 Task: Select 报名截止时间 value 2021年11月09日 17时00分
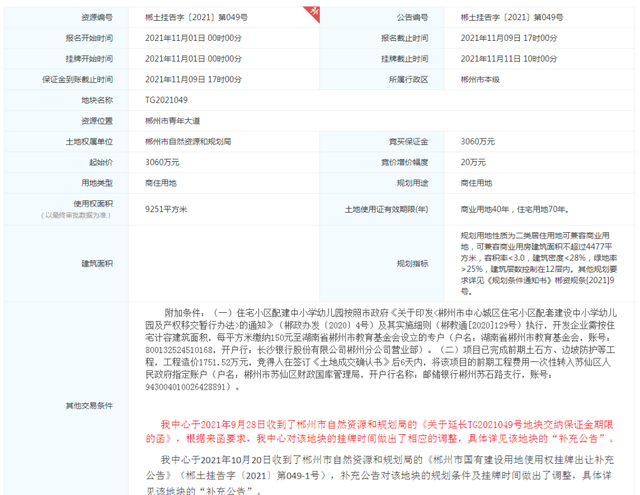coord(509,38)
